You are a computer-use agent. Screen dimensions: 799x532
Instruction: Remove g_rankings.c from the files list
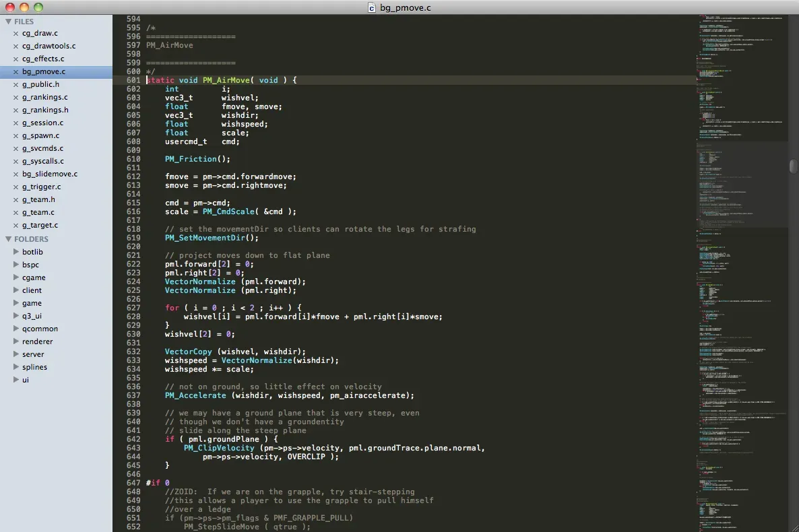tap(15, 97)
